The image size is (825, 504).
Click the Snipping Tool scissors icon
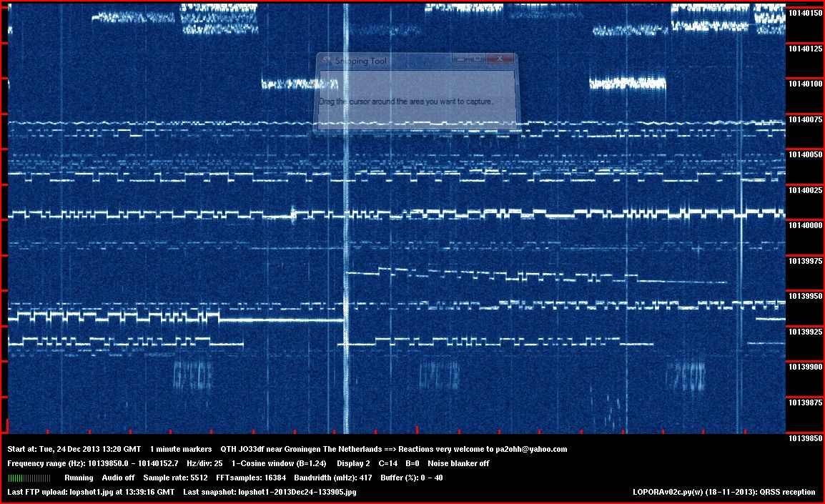327,61
